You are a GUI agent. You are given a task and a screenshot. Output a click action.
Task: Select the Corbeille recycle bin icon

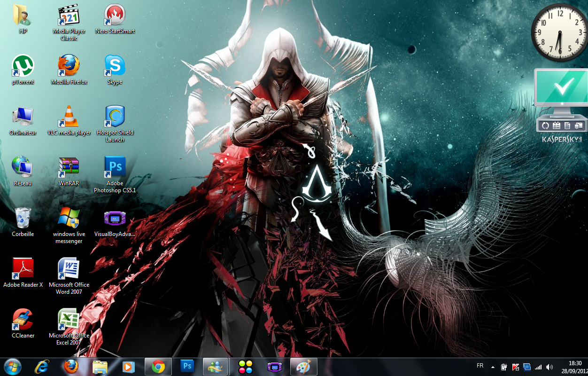[x=23, y=222]
